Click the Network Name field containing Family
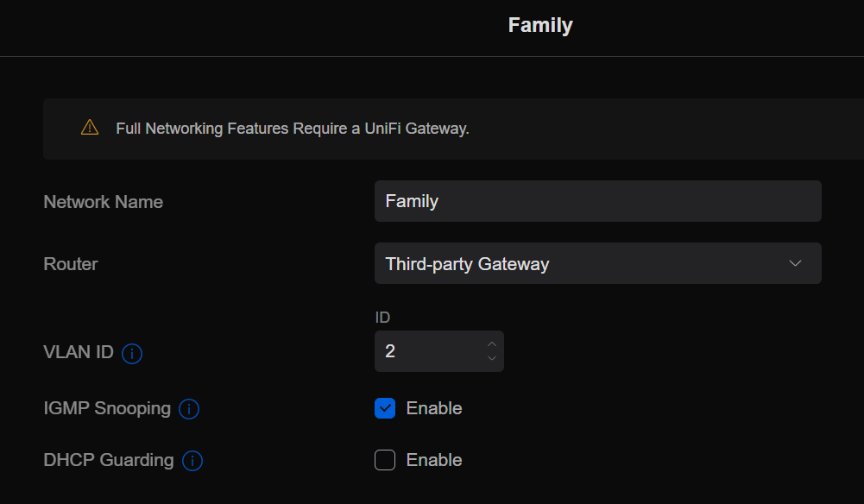This screenshot has width=864, height=504. pyautogui.click(x=597, y=201)
